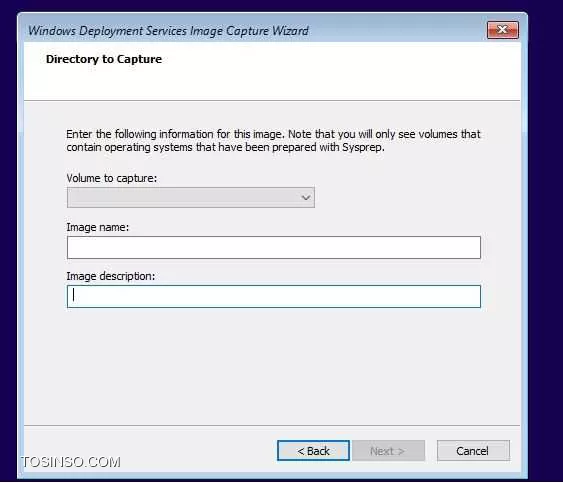Click the Sysprep instruction paragraph
Image resolution: width=563 pixels, height=483 pixels.
(273, 141)
